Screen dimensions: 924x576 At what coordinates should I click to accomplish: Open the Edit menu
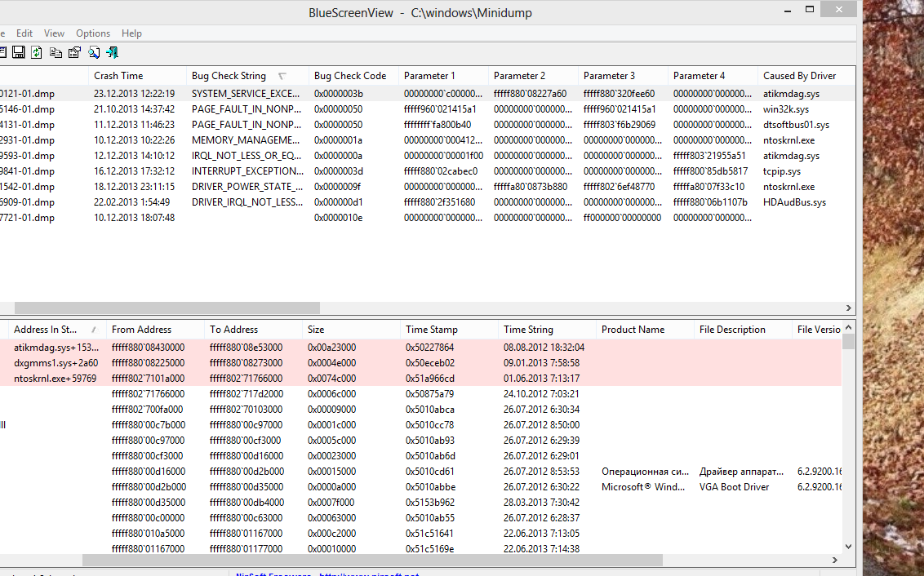click(x=24, y=33)
